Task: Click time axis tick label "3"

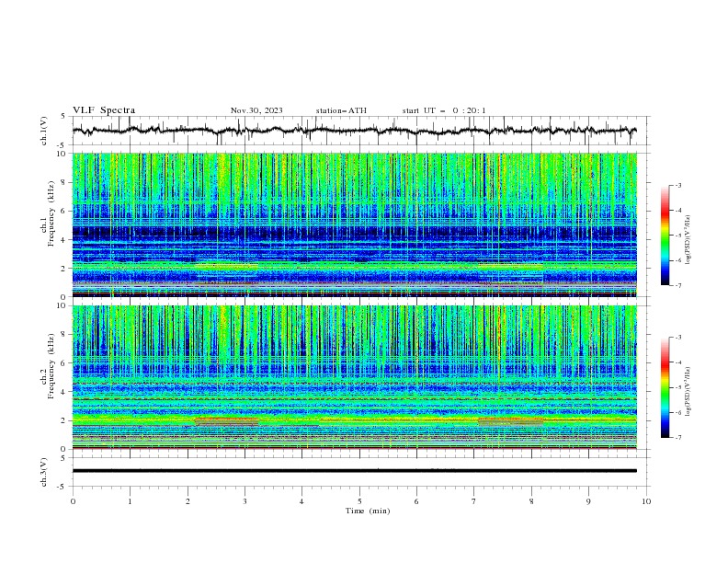Action: click(x=245, y=501)
